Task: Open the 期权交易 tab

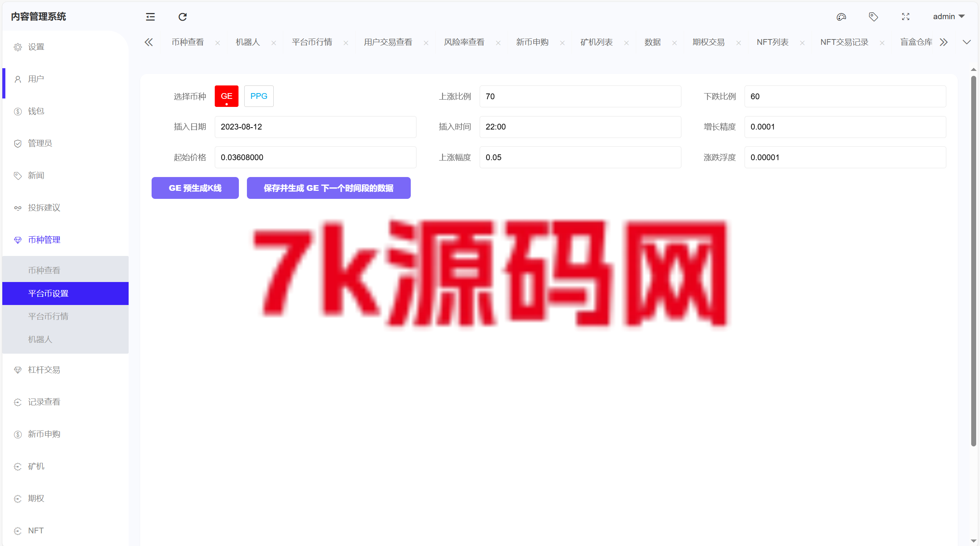Action: [708, 42]
